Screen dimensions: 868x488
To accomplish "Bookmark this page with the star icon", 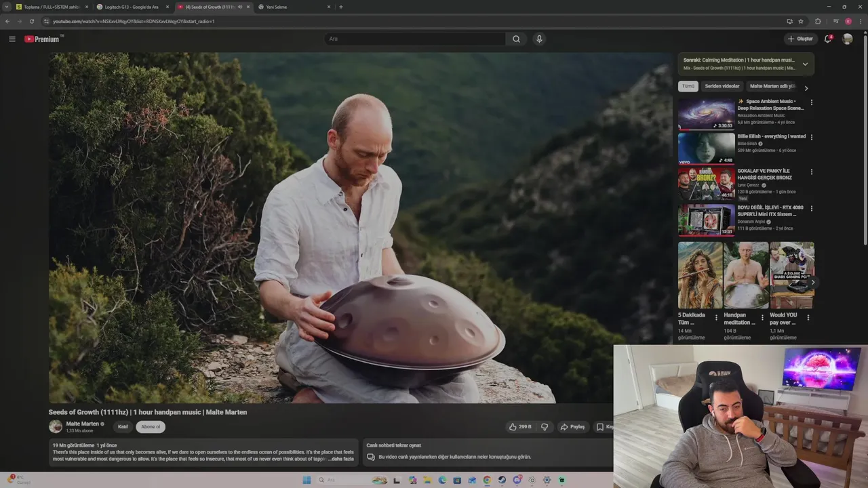I will (x=801, y=21).
